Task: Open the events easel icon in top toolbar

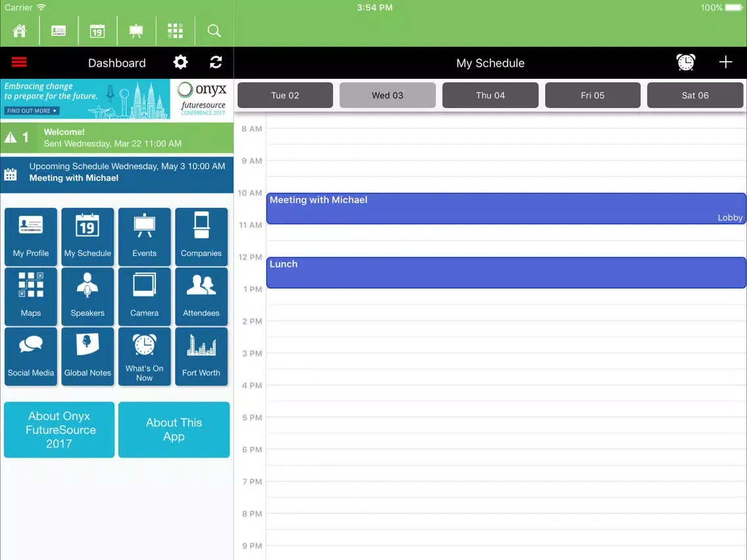Action: [136, 31]
